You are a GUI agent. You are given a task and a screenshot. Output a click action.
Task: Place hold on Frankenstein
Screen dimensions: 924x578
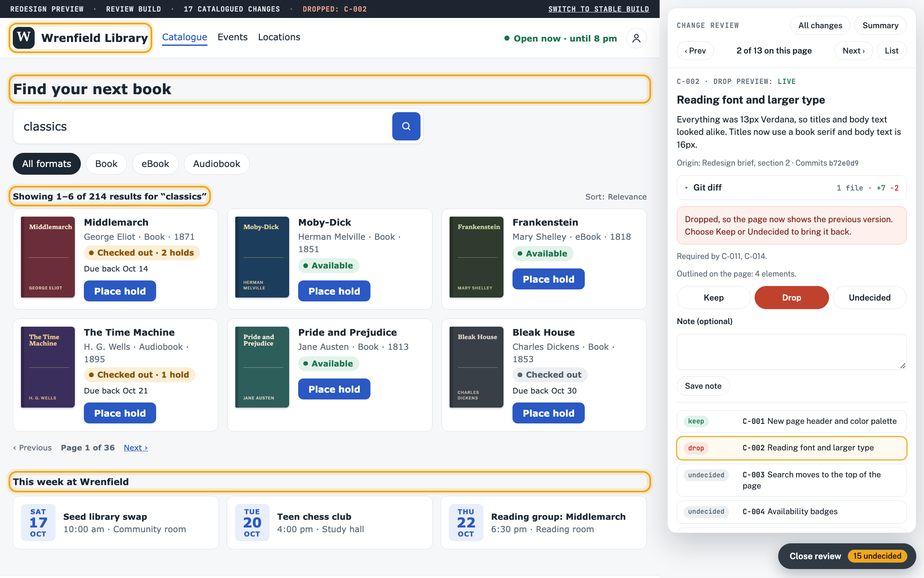tap(548, 279)
